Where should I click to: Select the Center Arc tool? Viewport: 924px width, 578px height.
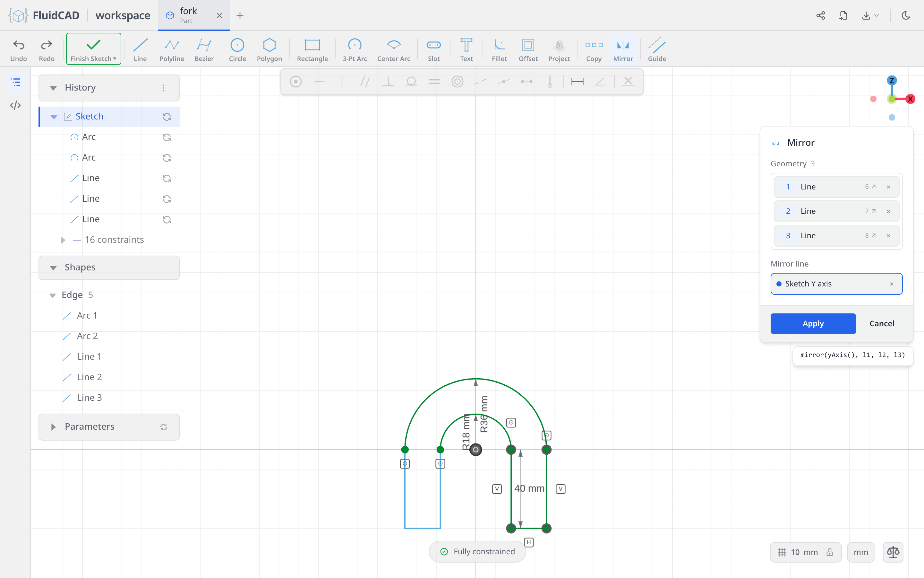click(x=393, y=50)
